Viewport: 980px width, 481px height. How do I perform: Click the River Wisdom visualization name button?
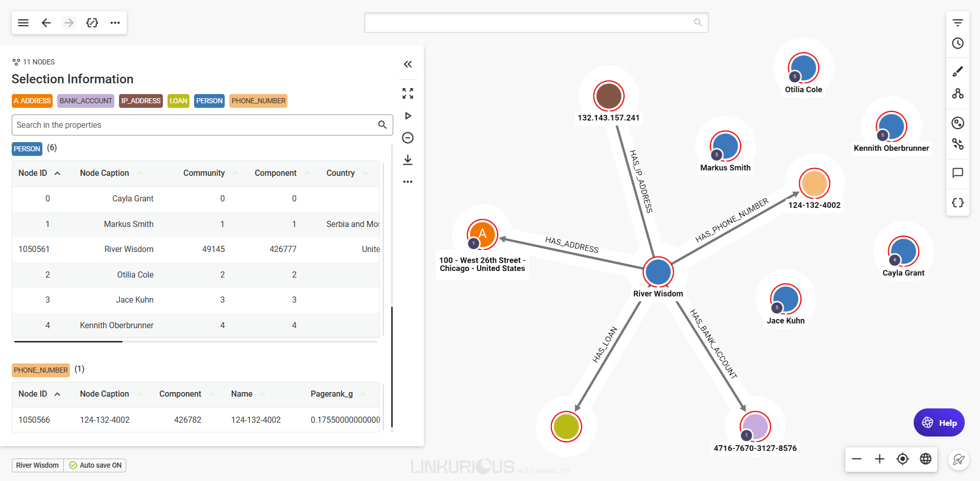click(37, 465)
